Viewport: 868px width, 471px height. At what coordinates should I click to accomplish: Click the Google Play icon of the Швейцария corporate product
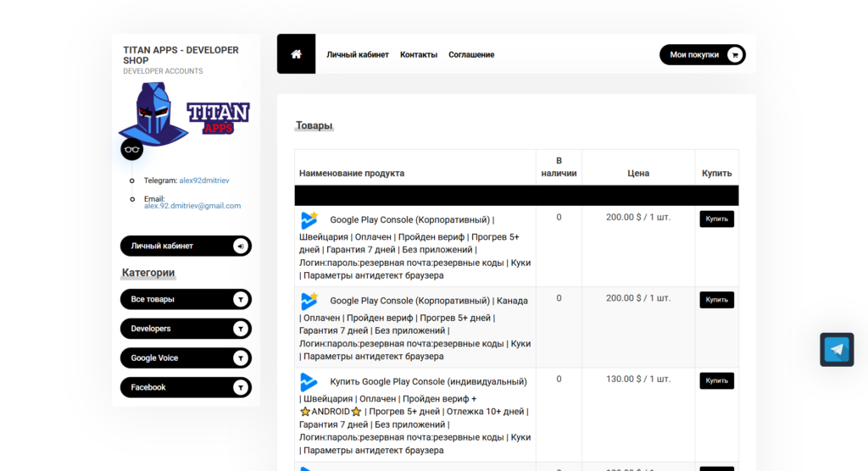click(309, 219)
